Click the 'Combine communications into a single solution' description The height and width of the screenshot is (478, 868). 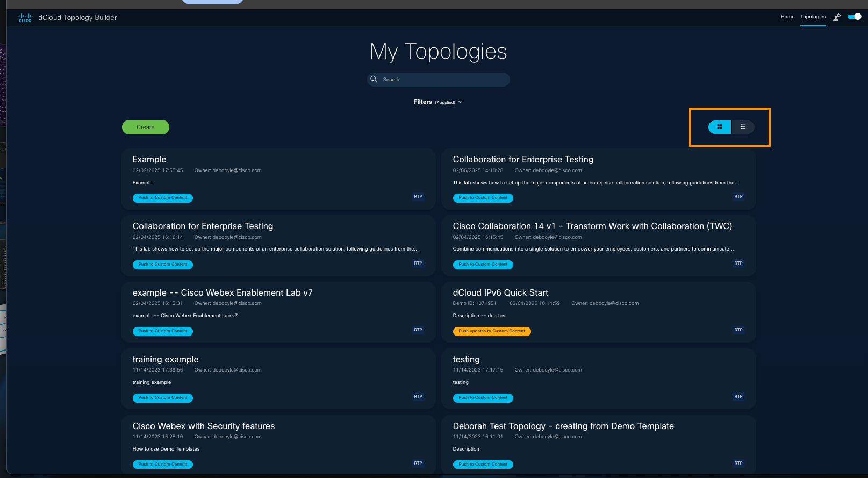pyautogui.click(x=593, y=249)
